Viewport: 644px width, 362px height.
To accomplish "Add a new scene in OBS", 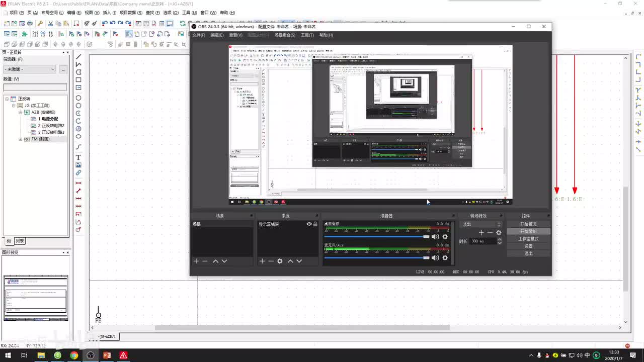I will [x=196, y=261].
